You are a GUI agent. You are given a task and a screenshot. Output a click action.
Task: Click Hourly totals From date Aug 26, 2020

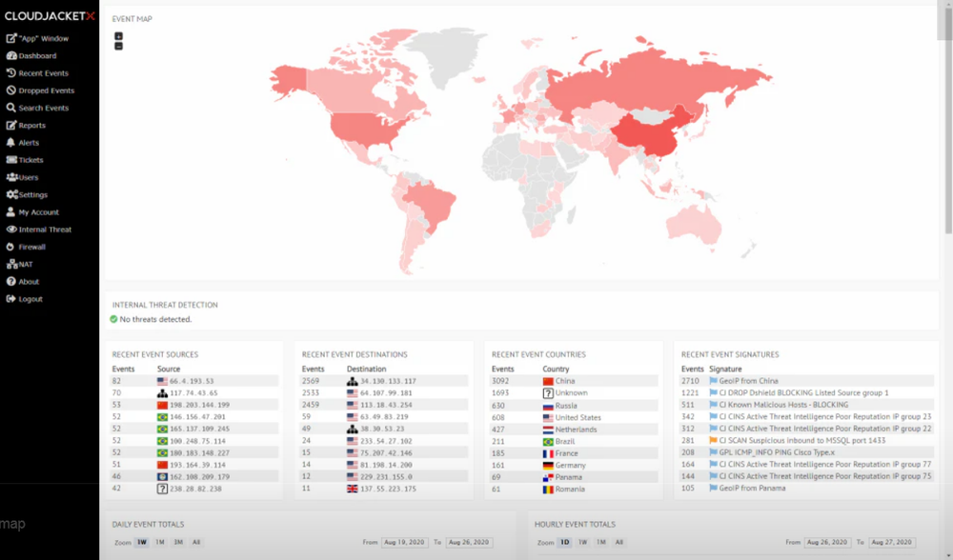tap(826, 543)
